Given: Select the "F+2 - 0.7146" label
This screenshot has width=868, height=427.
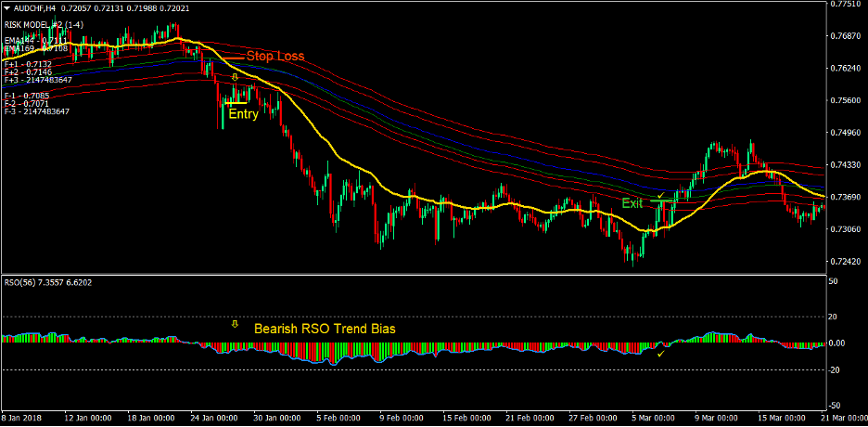Looking at the screenshot, I should coord(28,72).
